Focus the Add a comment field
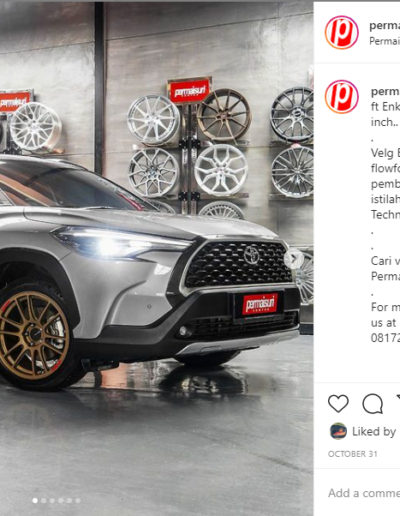 coord(364,493)
